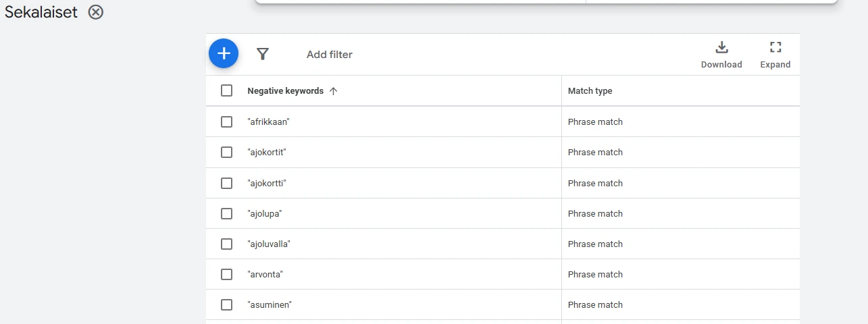868x324 pixels.
Task: Check the "asuminen" keyword checkbox
Action: click(x=227, y=304)
